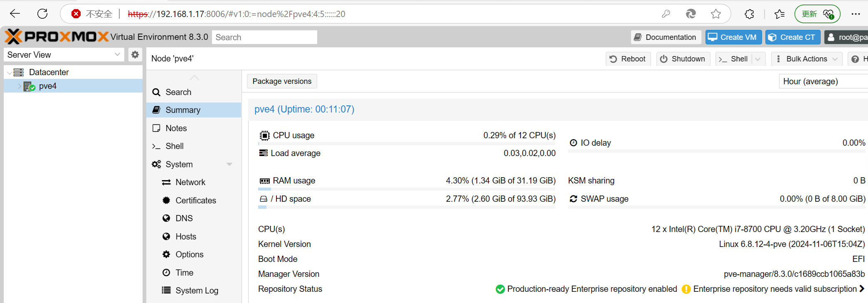Expand the Shell button dropdown arrow
Screen dimensions: 868x303
coord(758,59)
